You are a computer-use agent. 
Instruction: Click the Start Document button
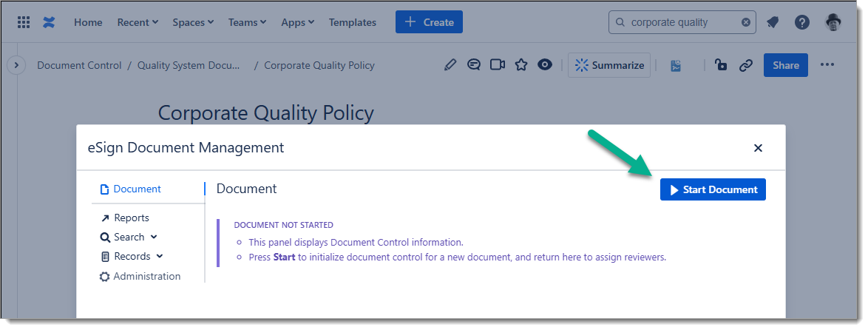713,190
